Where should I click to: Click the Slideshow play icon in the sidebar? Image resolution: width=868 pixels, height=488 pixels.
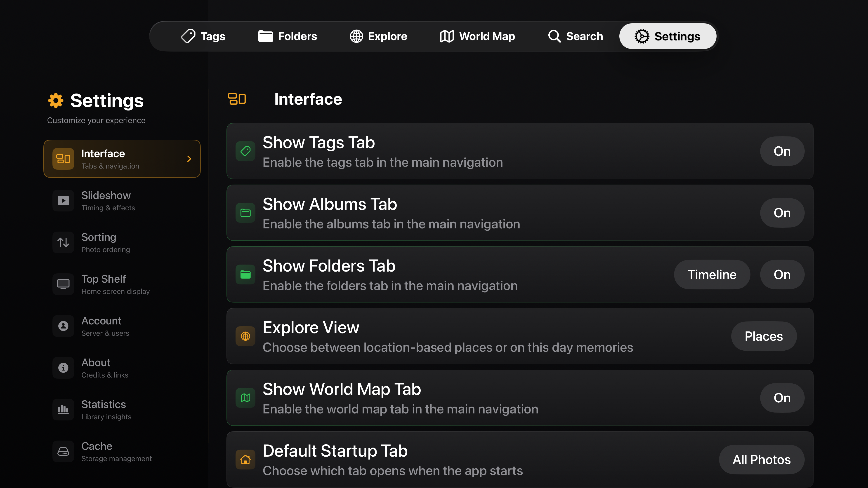(63, 200)
